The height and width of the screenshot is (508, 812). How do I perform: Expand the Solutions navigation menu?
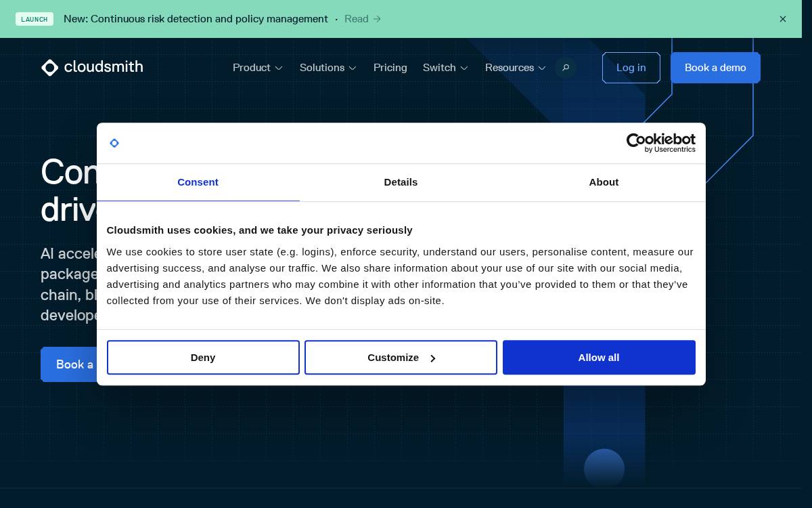coord(328,68)
